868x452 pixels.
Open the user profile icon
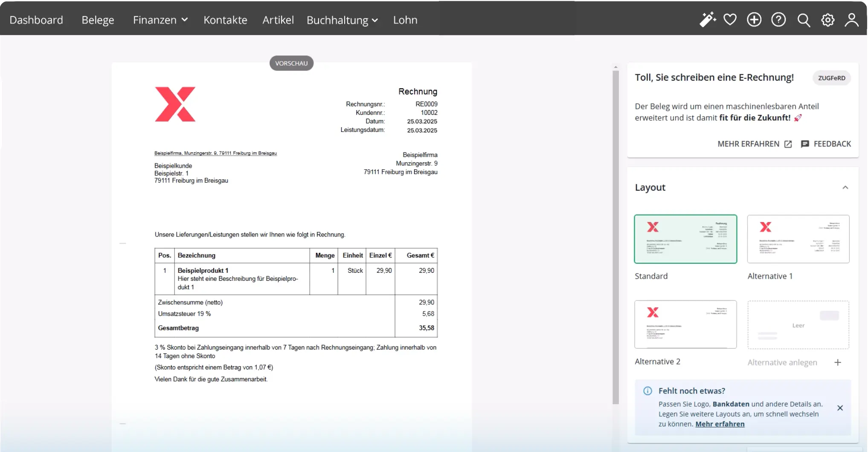851,20
